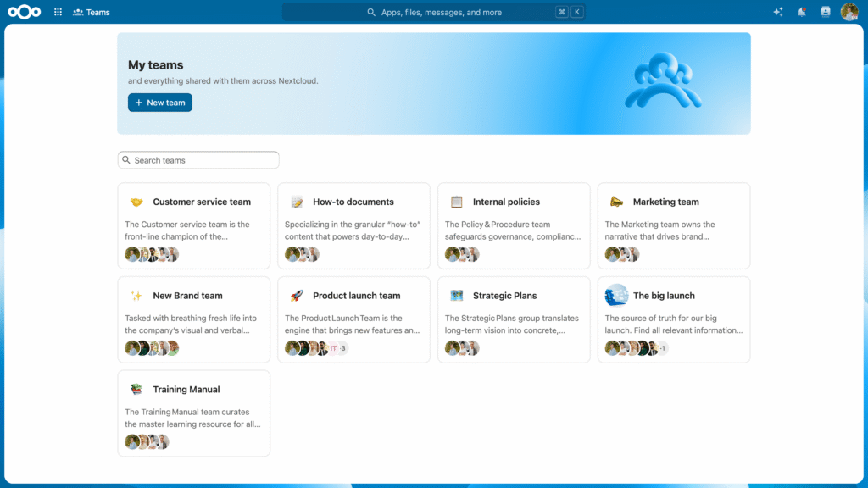Image resolution: width=868 pixels, height=488 pixels.
Task: Click the Training Manual books icon
Action: click(136, 390)
